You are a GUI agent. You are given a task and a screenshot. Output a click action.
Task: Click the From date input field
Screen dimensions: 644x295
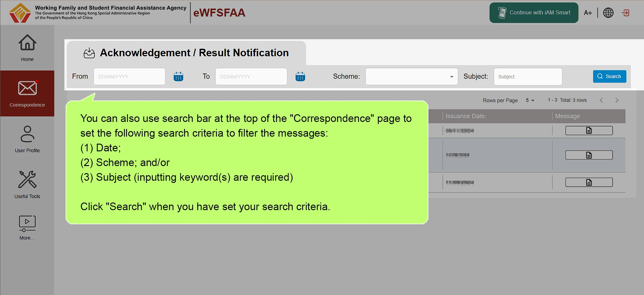coord(129,77)
